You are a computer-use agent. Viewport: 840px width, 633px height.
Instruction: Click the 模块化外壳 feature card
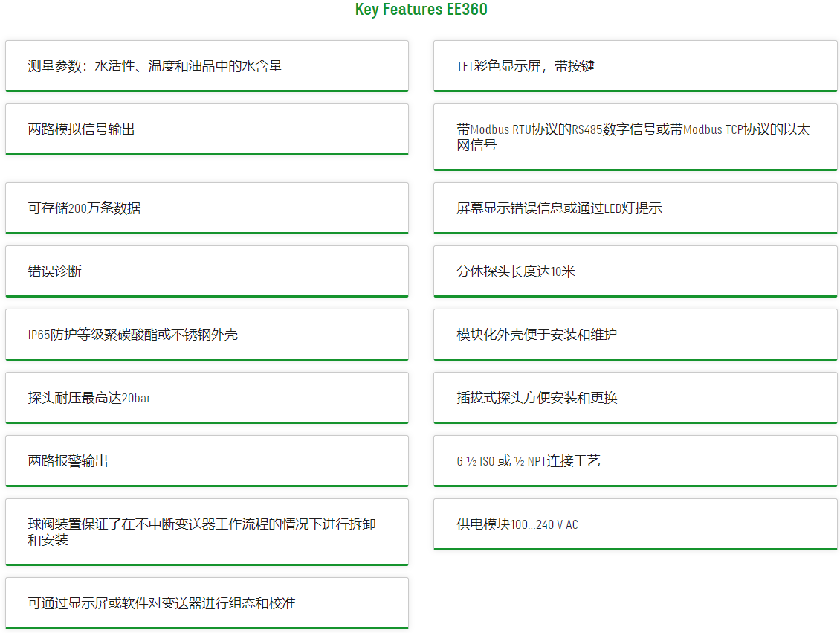635,335
